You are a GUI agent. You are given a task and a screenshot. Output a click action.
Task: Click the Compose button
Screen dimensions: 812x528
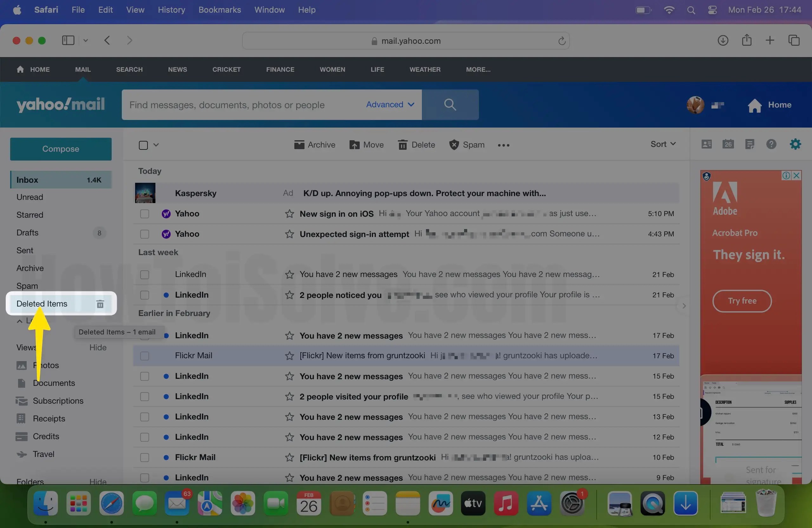[x=61, y=148]
